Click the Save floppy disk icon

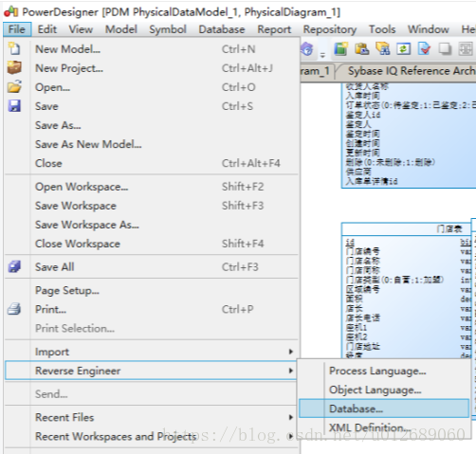coord(14,106)
